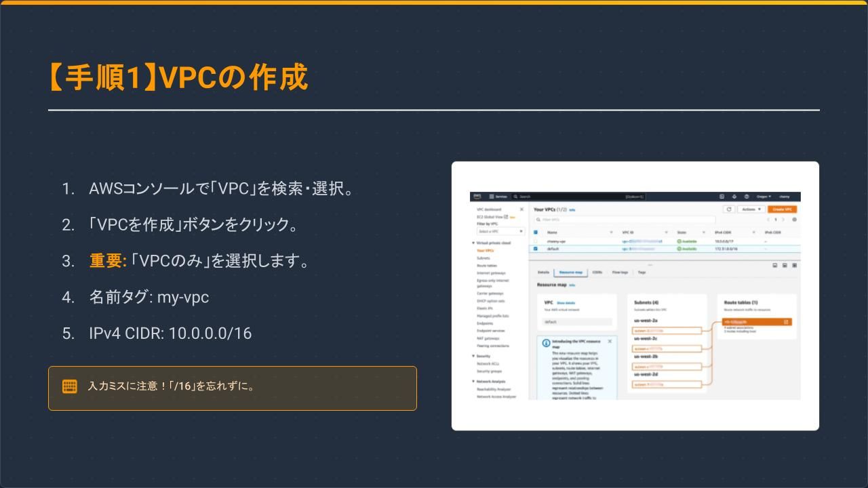Image resolution: width=868 pixels, height=488 pixels.
Task: Switch to the Flow logs tab
Action: click(x=620, y=272)
